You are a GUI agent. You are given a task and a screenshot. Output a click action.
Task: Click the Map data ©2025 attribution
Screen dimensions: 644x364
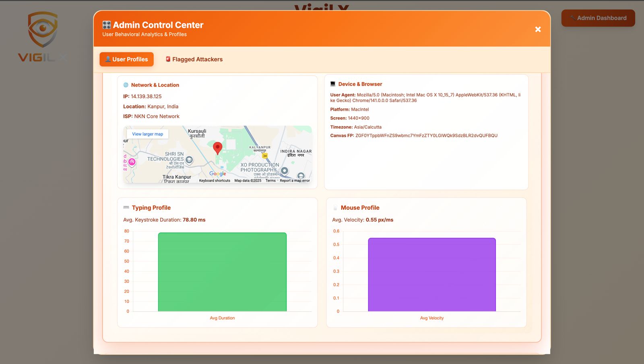point(248,181)
